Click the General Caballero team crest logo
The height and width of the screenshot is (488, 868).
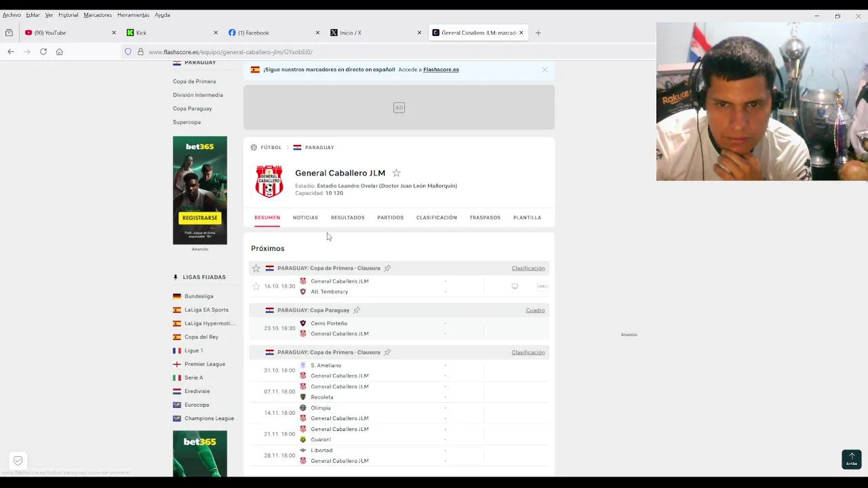(269, 181)
